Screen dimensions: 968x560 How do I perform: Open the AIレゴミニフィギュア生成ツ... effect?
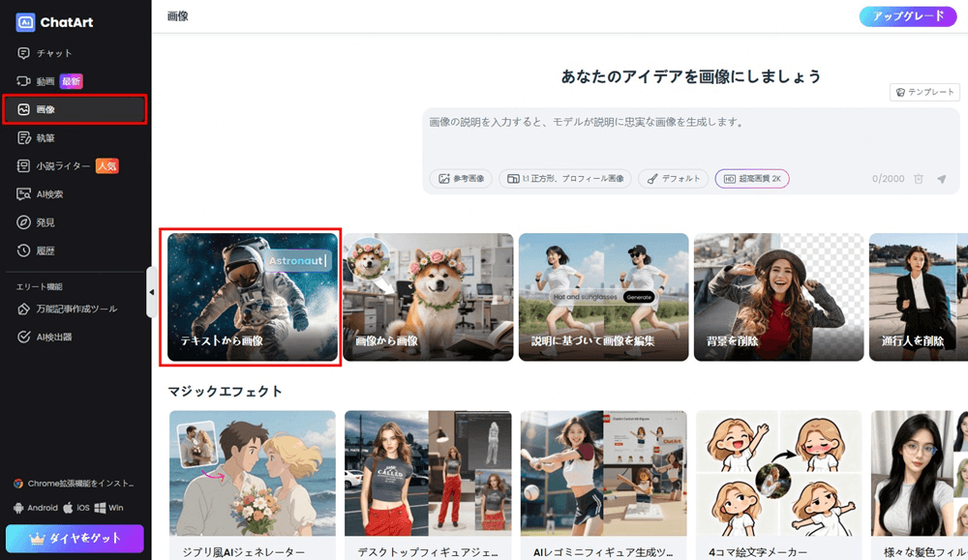(603, 486)
